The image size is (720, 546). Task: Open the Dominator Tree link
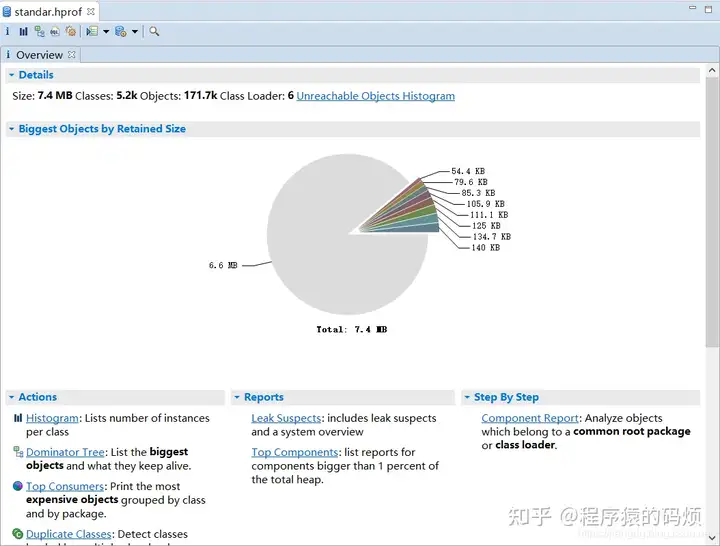pos(65,452)
